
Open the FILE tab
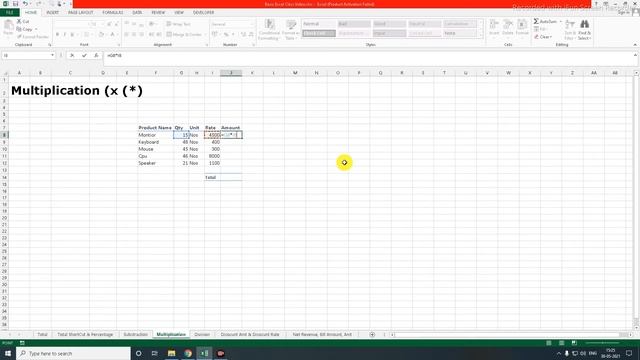[x=10, y=13]
